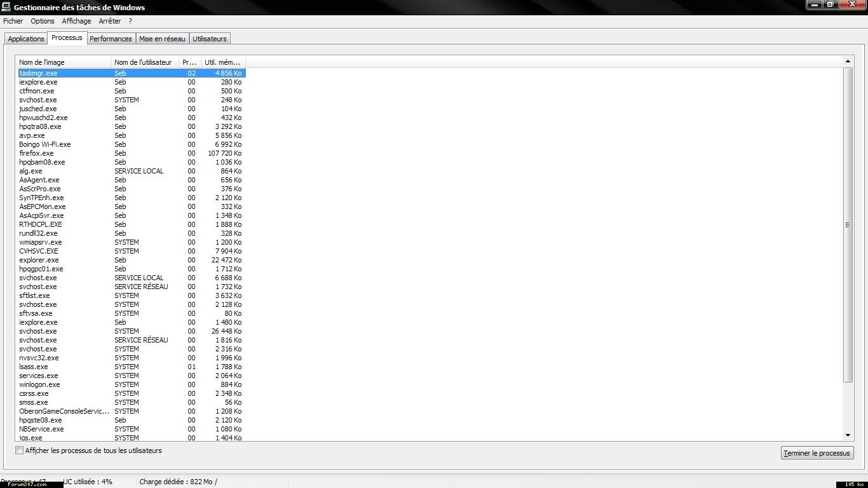The height and width of the screenshot is (488, 868).
Task: Open the Affichage menu
Action: point(76,21)
